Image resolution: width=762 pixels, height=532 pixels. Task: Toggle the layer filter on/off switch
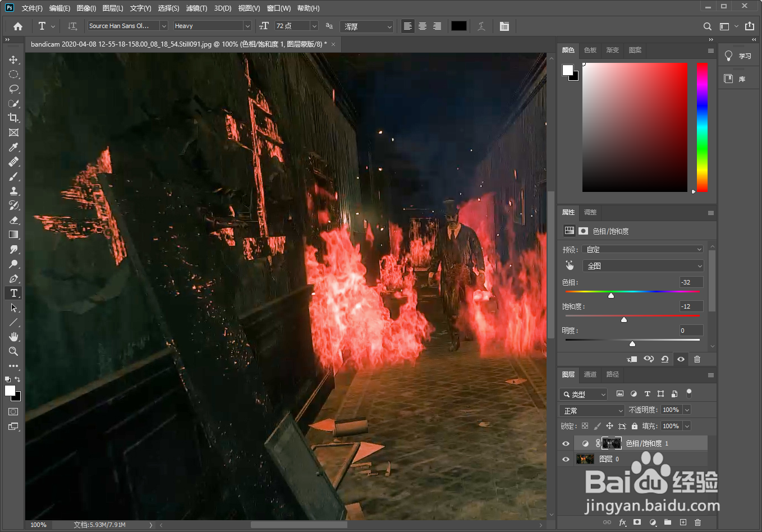coord(689,393)
